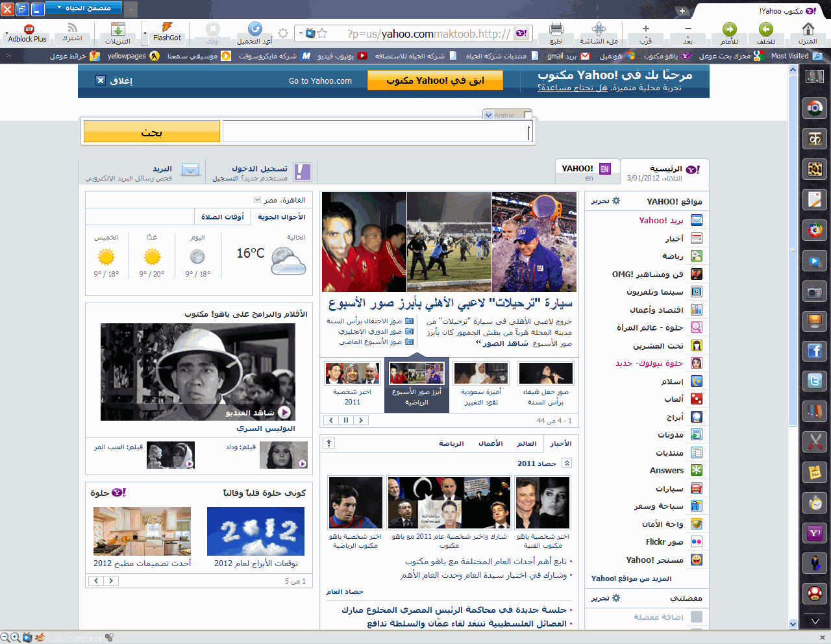Image resolution: width=831 pixels, height=644 pixels.
Task: Open the أوقات الصلاة prayer times tab
Action: (222, 217)
